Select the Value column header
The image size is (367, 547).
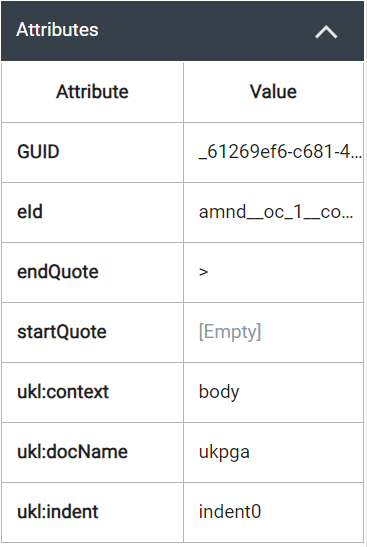(274, 92)
